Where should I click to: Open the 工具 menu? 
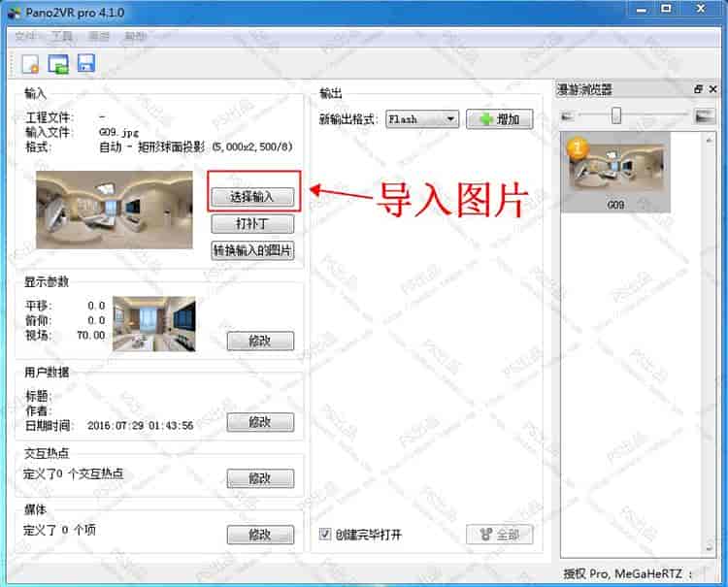pos(62,36)
